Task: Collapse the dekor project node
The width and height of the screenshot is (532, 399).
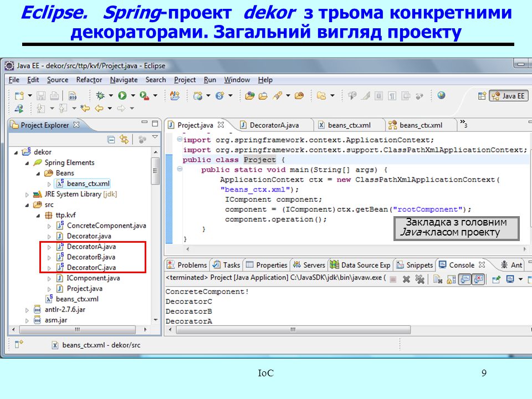Action: click(x=16, y=152)
